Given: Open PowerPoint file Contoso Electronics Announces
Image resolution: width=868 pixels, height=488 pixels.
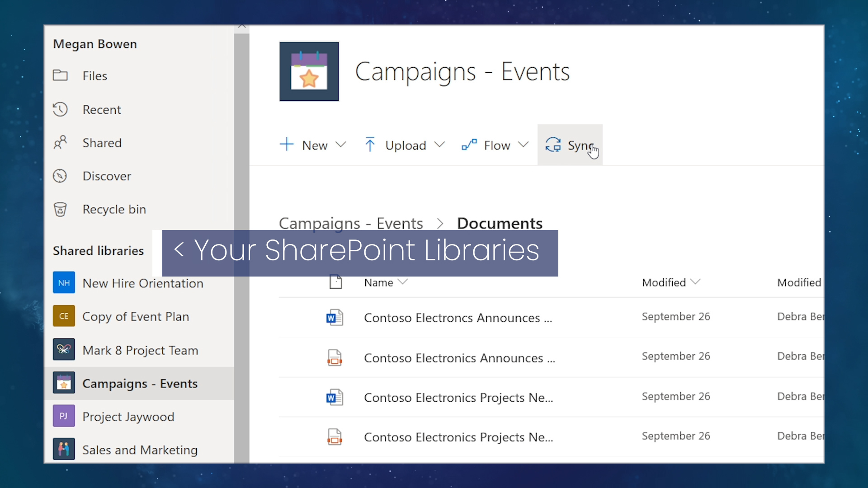Looking at the screenshot, I should pyautogui.click(x=459, y=358).
